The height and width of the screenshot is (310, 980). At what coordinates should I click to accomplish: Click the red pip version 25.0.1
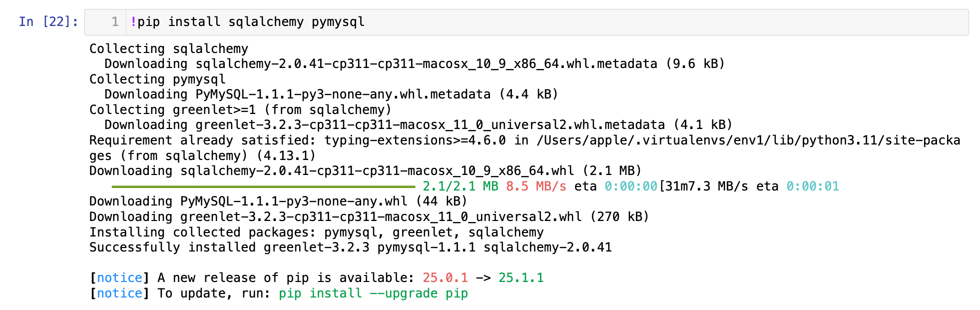click(445, 278)
